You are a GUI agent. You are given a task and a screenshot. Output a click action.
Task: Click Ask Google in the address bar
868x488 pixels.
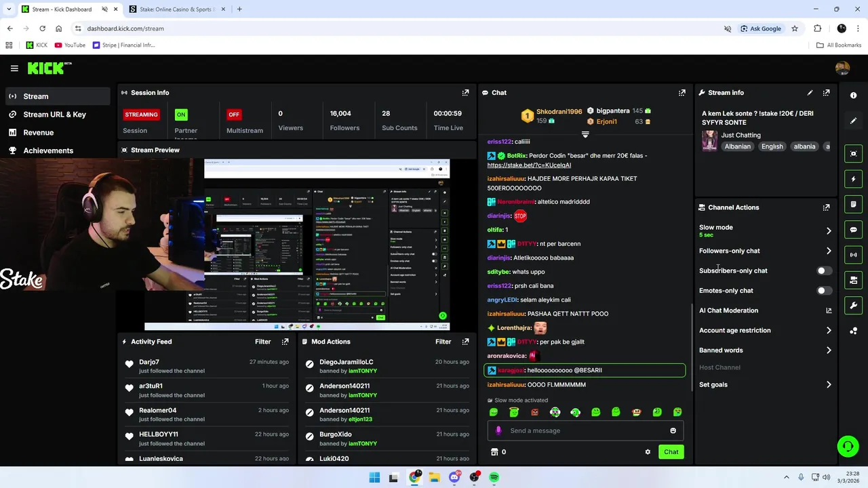[x=761, y=28]
